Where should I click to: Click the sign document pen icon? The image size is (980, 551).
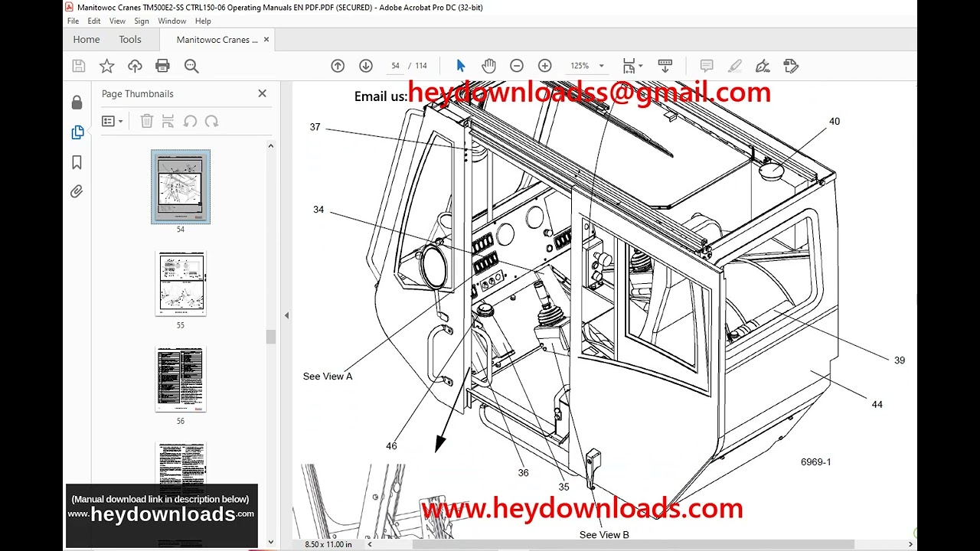click(x=763, y=66)
